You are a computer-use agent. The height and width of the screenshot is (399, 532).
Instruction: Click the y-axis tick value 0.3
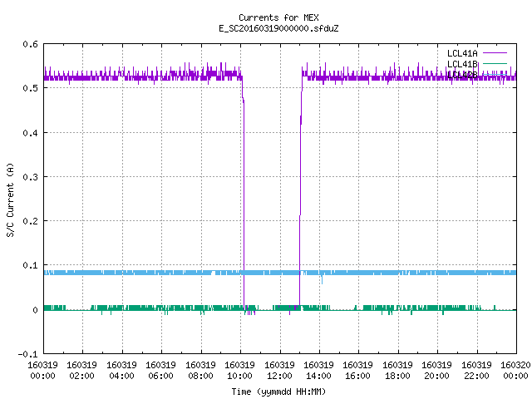click(30, 177)
